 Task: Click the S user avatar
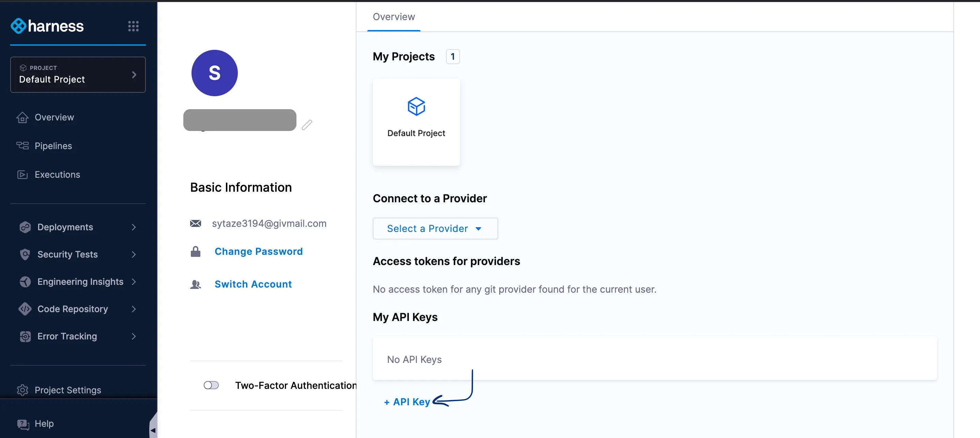click(x=214, y=73)
